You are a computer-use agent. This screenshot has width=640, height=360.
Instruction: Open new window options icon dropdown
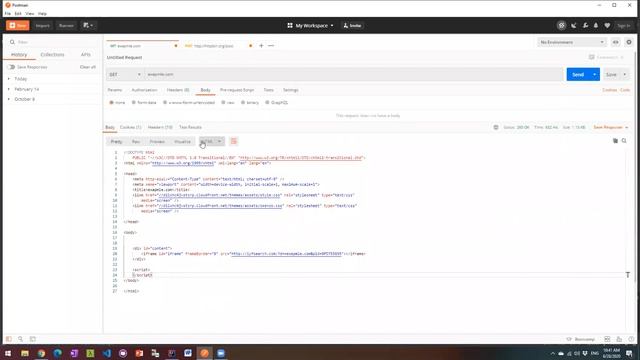click(88, 25)
